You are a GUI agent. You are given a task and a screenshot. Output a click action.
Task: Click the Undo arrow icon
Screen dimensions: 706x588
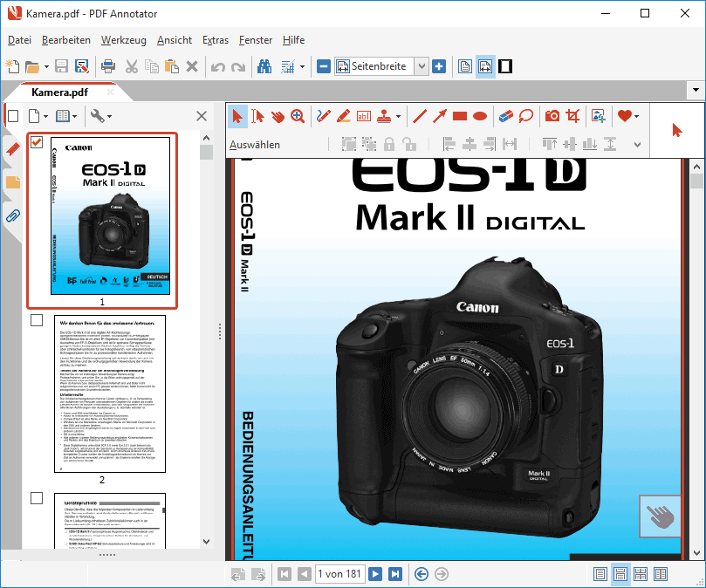[218, 66]
